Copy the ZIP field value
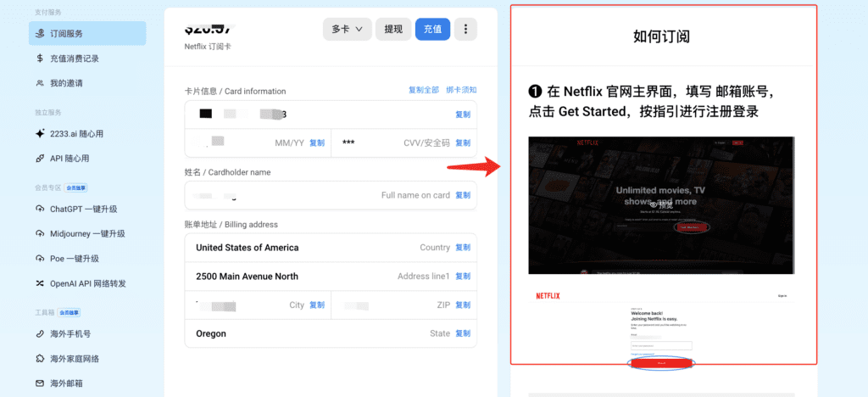This screenshot has height=397, width=868. tap(463, 305)
